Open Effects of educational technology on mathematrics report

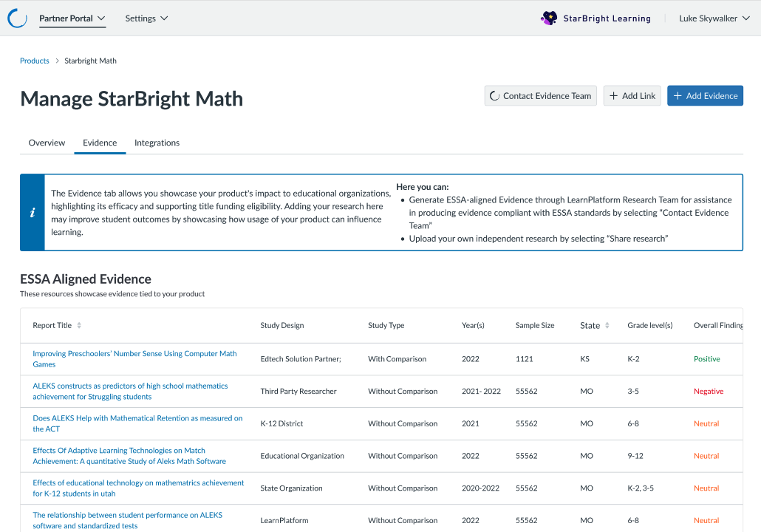138,488
